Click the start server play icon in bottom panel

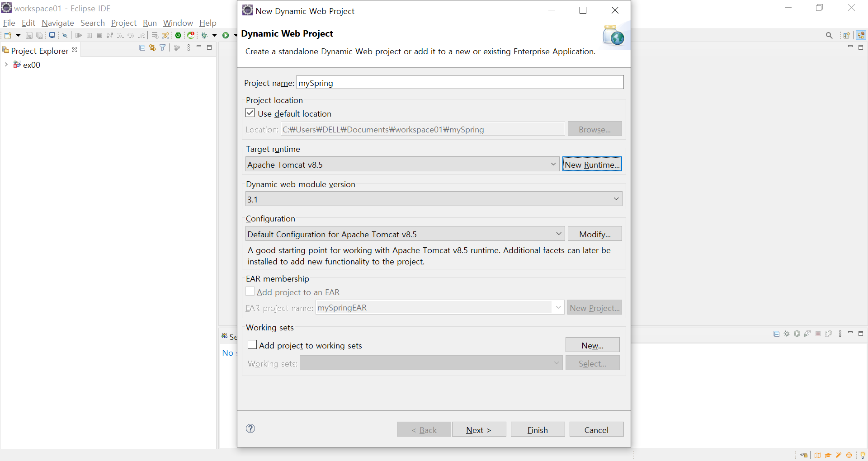click(x=797, y=334)
